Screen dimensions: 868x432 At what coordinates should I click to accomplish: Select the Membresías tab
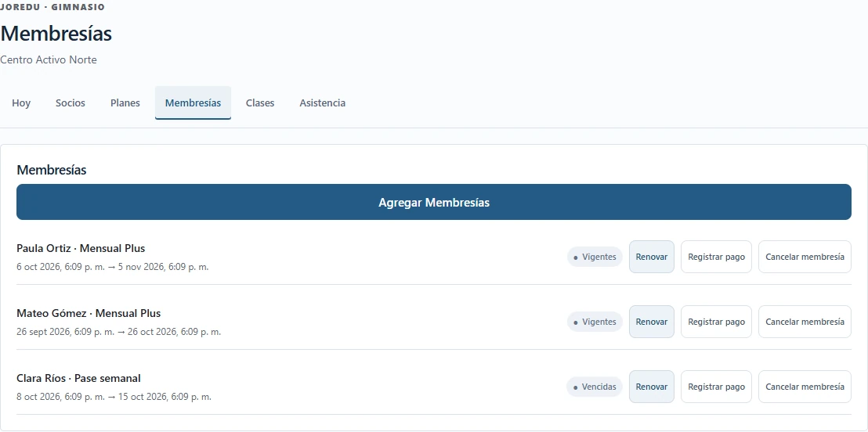pyautogui.click(x=193, y=103)
